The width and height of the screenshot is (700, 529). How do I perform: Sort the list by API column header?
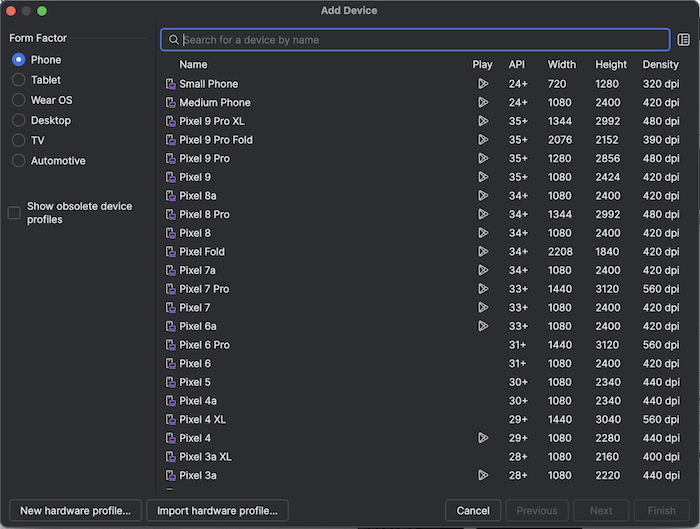(517, 65)
